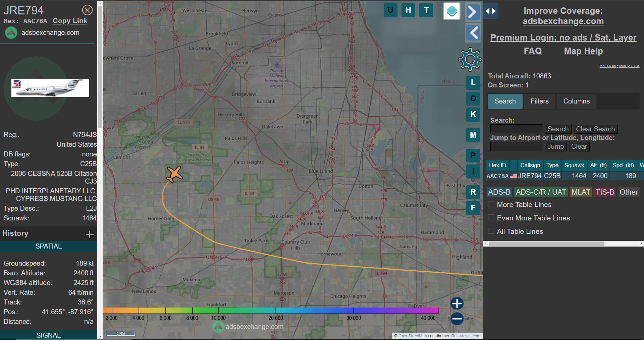The width and height of the screenshot is (644, 340).
Task: Select the JRE794 callsign table cell
Action: point(530,176)
